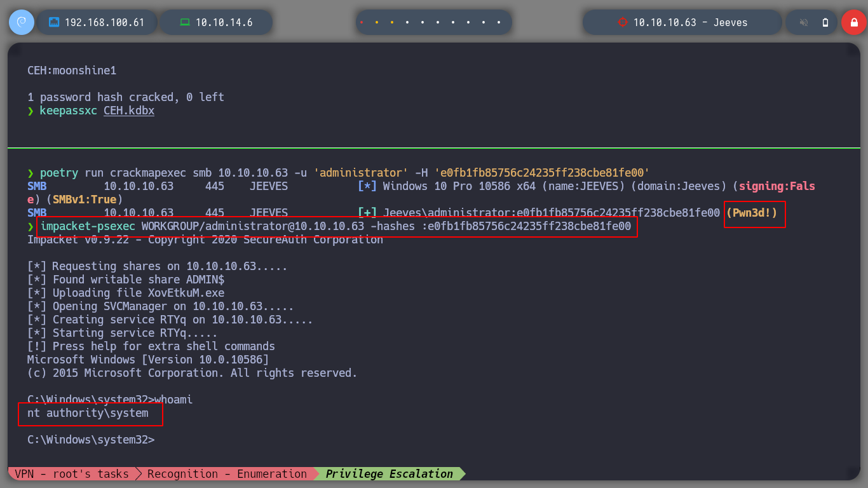This screenshot has height=488, width=868.
Task: Click the underlined CEH.kdbx filename
Action: pyautogui.click(x=129, y=111)
